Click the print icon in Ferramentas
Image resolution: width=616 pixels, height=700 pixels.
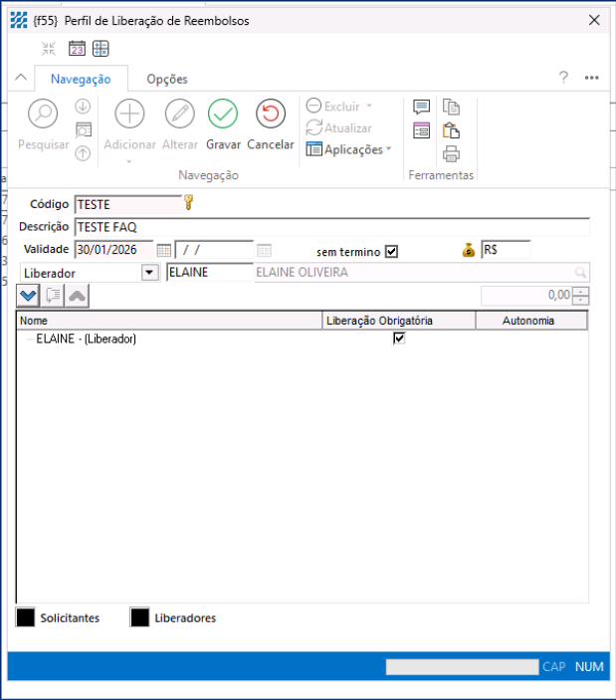click(451, 153)
